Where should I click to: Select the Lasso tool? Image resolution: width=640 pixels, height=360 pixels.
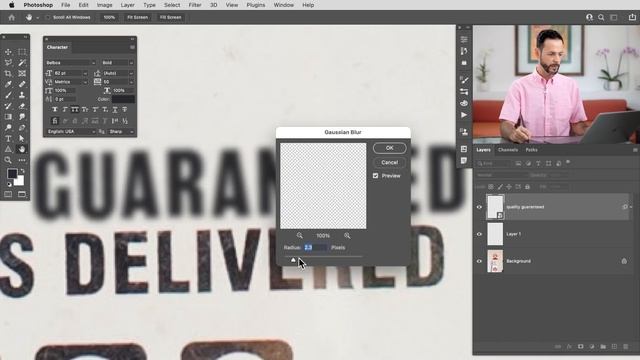click(8, 62)
